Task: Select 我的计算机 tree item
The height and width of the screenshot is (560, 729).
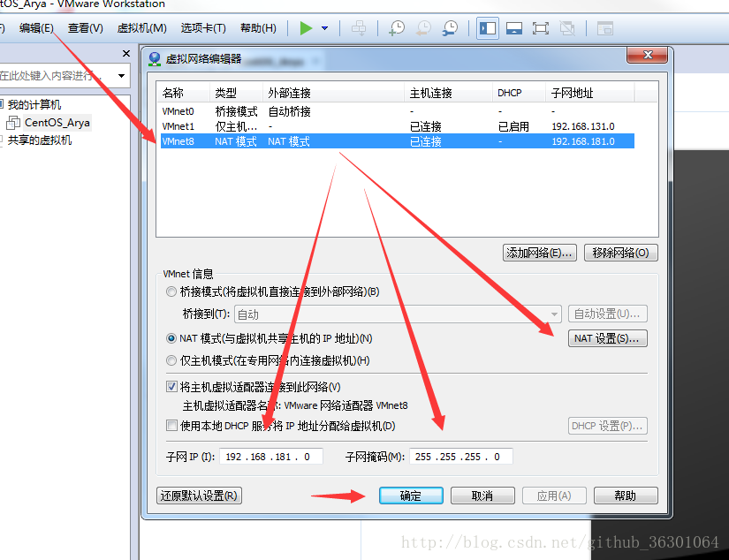Action: coord(34,104)
